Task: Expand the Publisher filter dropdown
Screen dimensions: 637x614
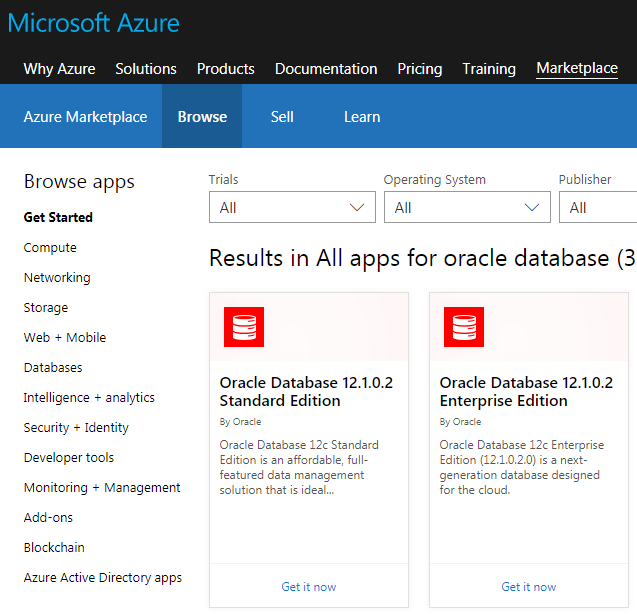Action: pos(598,207)
